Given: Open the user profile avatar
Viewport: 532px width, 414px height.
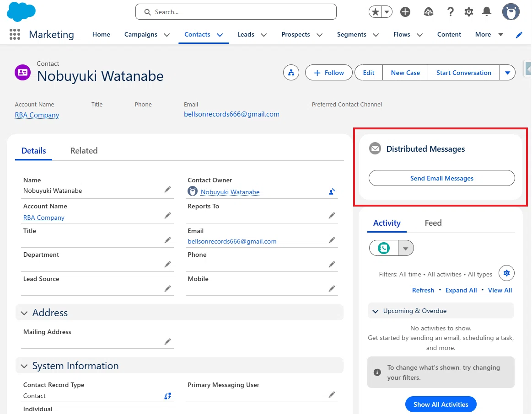Looking at the screenshot, I should 511,12.
